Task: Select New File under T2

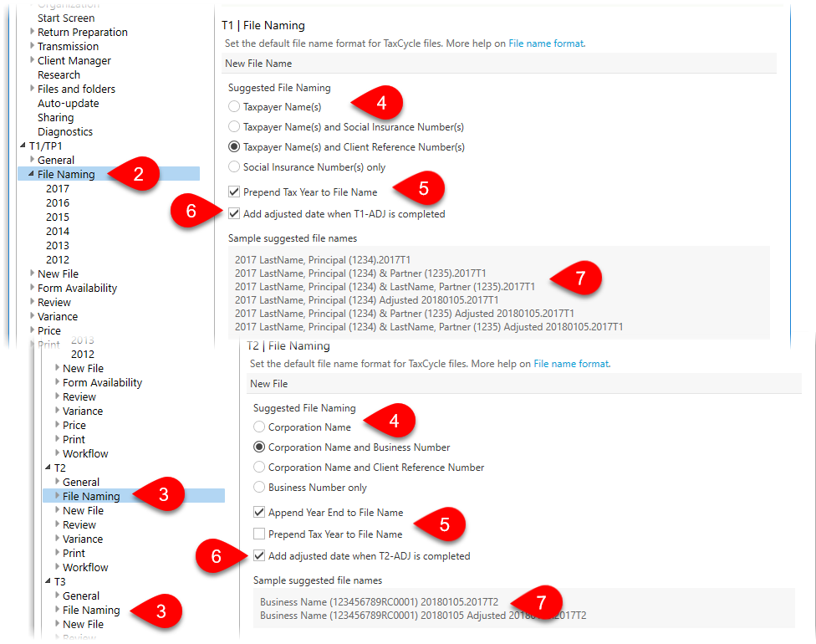Action: click(x=83, y=510)
